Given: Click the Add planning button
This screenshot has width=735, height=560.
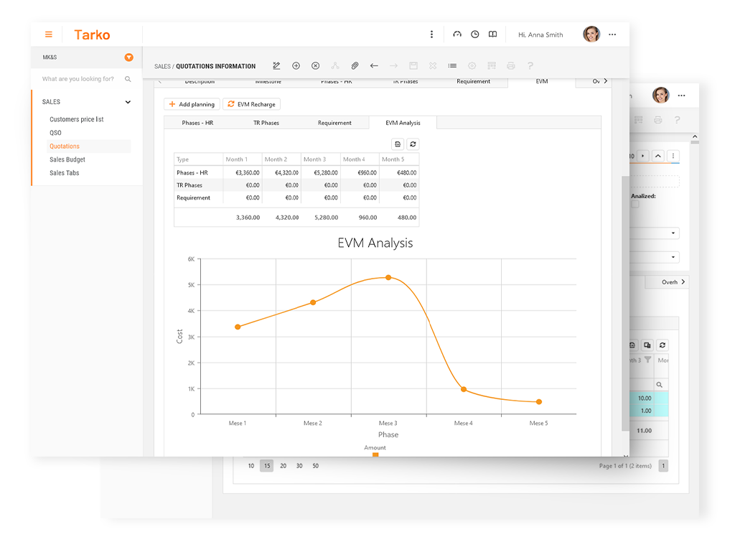Looking at the screenshot, I should pos(192,104).
